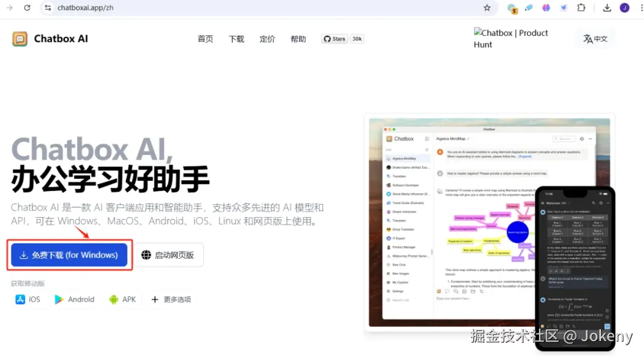The image size is (644, 356).
Task: Click the mobile phone screenshot preview
Action: 575,268
